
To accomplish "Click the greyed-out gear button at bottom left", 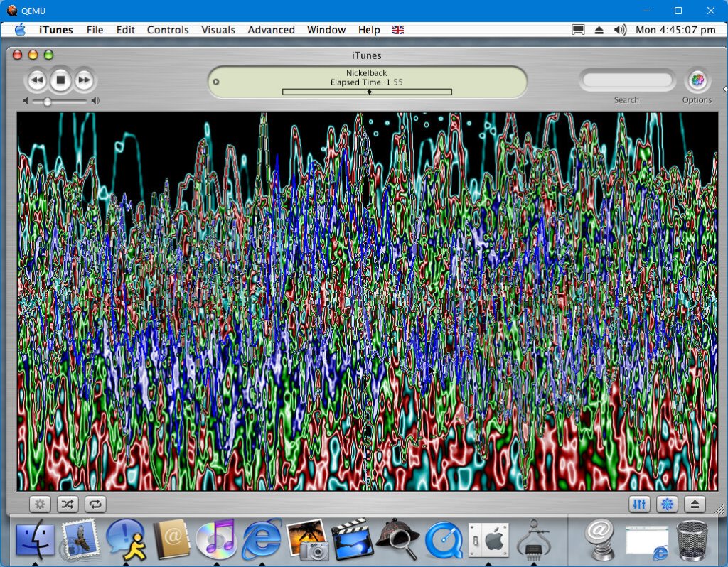I will coord(40,504).
